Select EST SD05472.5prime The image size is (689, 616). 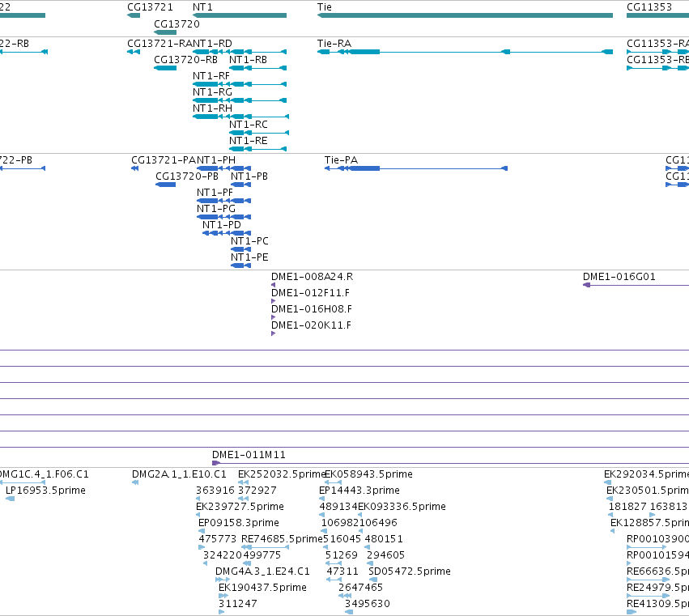click(x=373, y=580)
